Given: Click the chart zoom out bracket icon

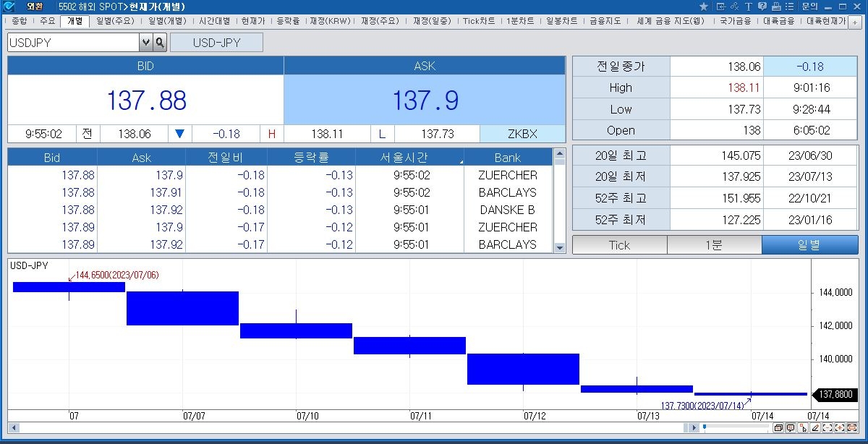Looking at the screenshot, I should point(827,428).
